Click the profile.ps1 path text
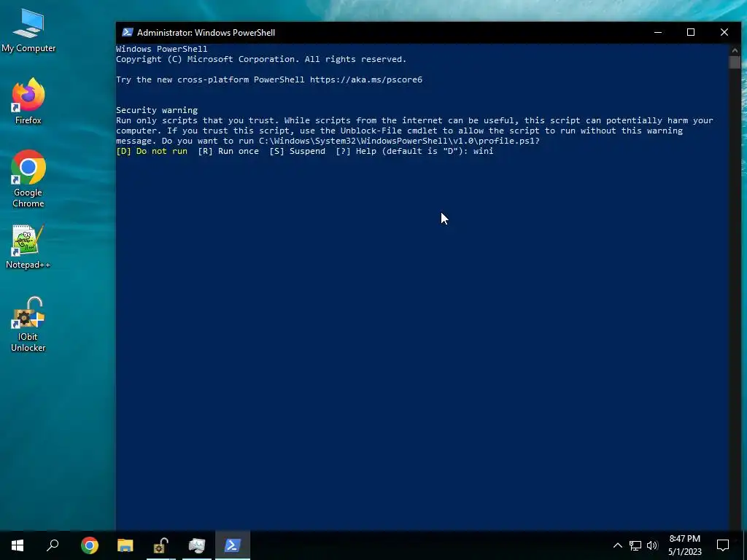This screenshot has height=560, width=747. tap(399, 141)
